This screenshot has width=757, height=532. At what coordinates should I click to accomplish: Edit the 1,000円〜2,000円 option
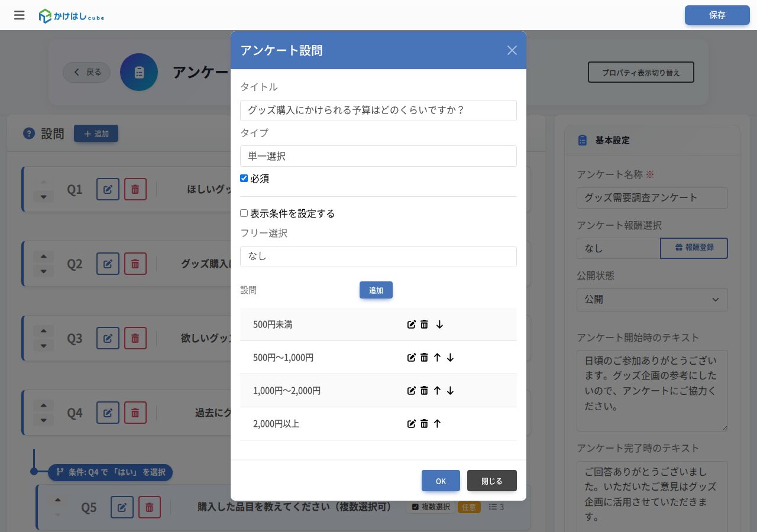(x=412, y=391)
